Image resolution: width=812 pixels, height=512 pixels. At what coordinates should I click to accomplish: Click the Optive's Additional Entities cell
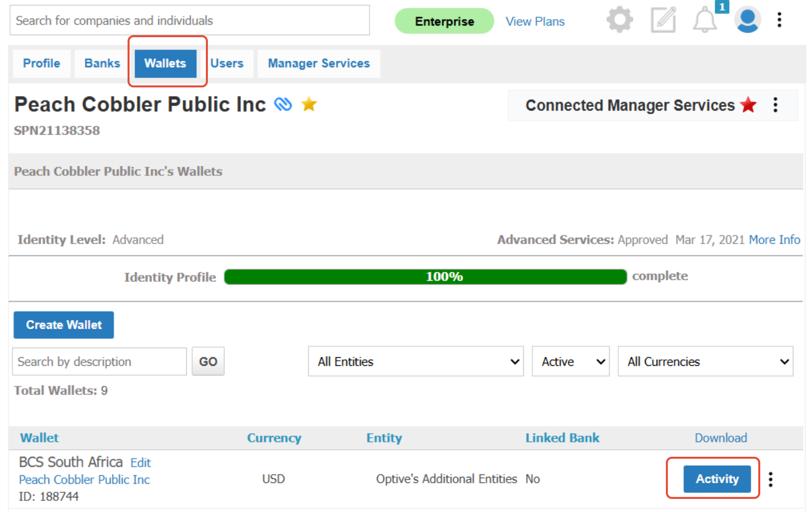[x=446, y=479]
